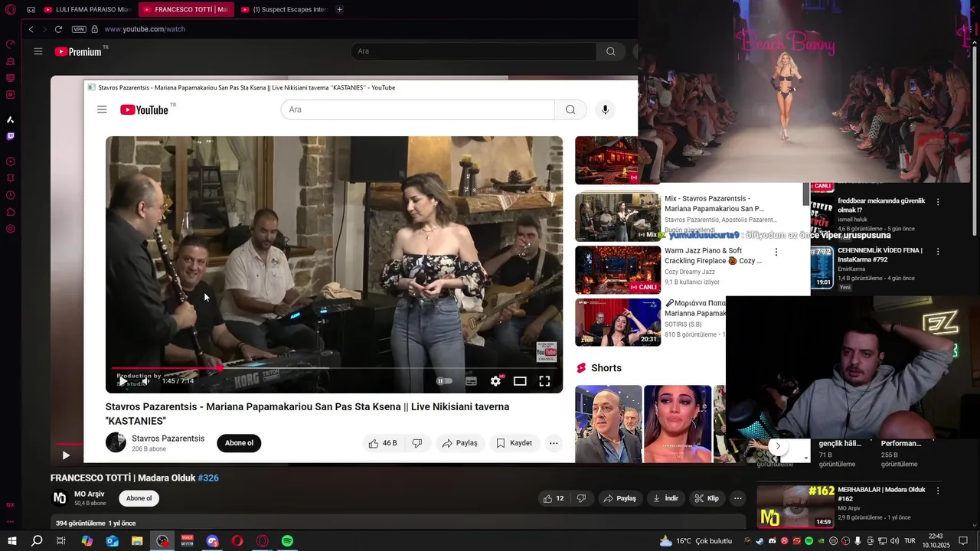
Task: Open Windows taskbar search
Action: point(37,541)
